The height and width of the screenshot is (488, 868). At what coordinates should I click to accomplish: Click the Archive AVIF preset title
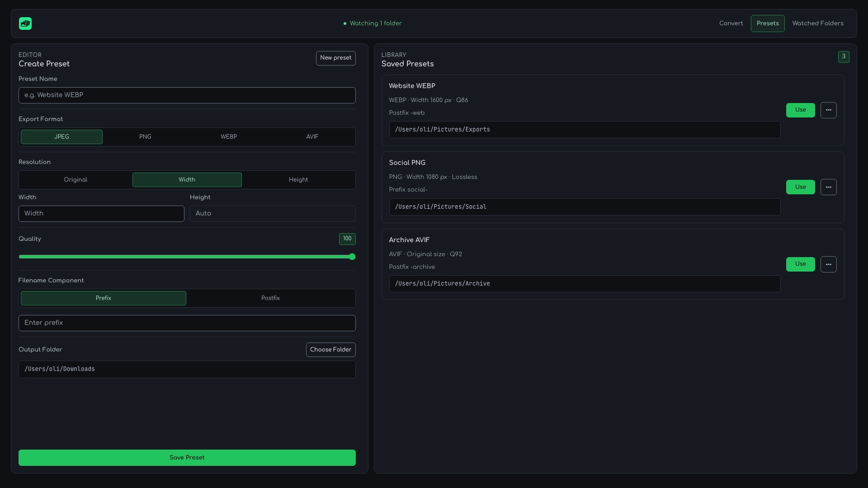point(410,240)
